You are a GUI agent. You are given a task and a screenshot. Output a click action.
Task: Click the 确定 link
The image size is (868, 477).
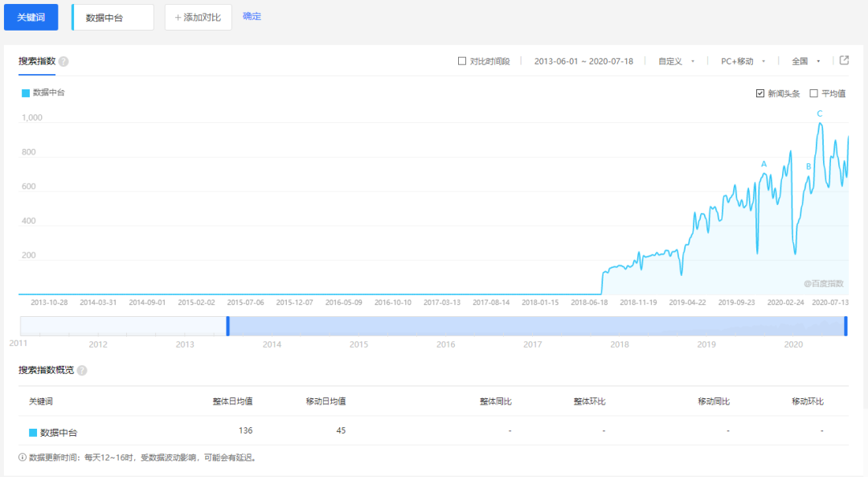[x=252, y=16]
